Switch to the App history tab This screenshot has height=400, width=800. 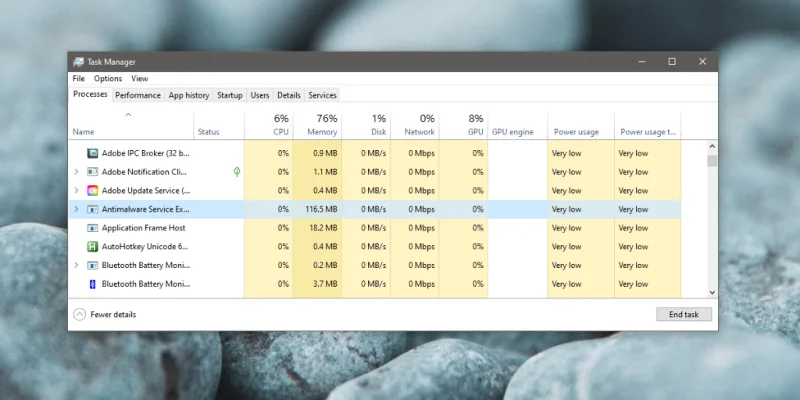coord(189,95)
